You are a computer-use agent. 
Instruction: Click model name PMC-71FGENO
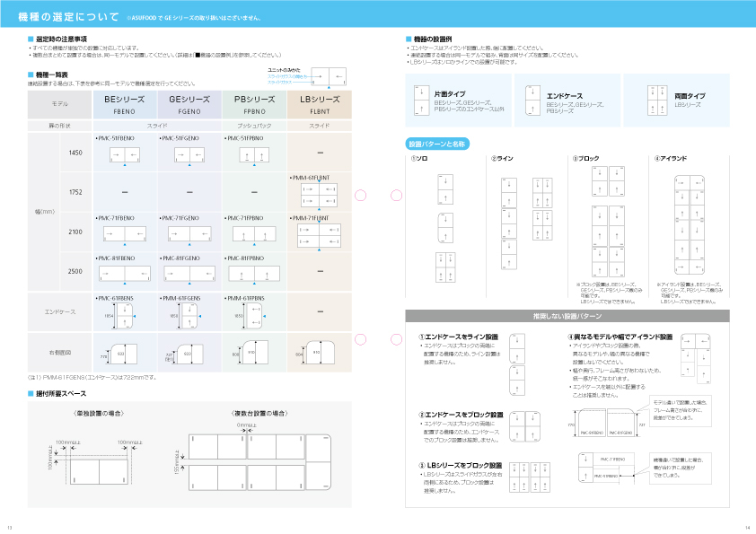180,218
